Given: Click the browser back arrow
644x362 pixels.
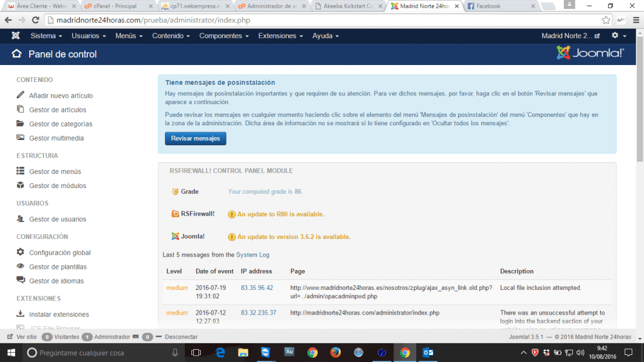Looking at the screenshot, I should tap(8, 20).
